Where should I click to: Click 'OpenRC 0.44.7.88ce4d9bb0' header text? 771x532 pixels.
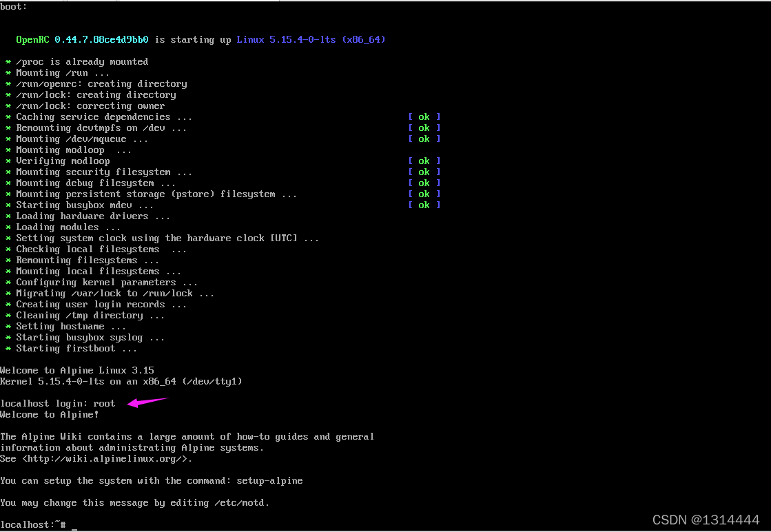82,39
